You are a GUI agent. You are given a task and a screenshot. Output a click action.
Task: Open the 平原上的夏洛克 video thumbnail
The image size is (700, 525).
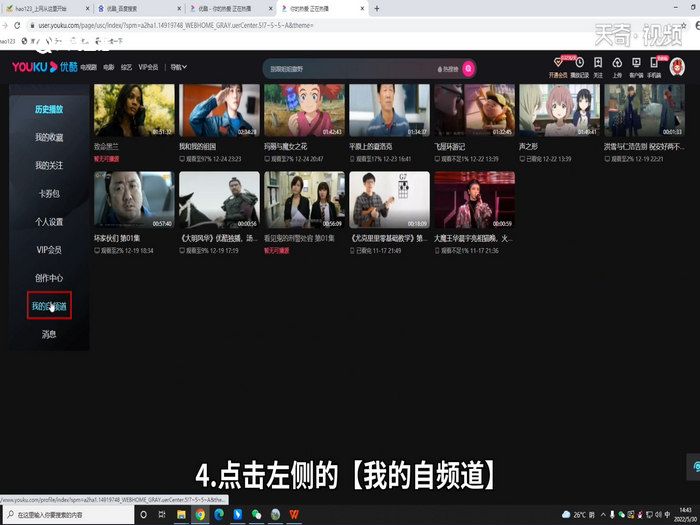click(x=389, y=110)
